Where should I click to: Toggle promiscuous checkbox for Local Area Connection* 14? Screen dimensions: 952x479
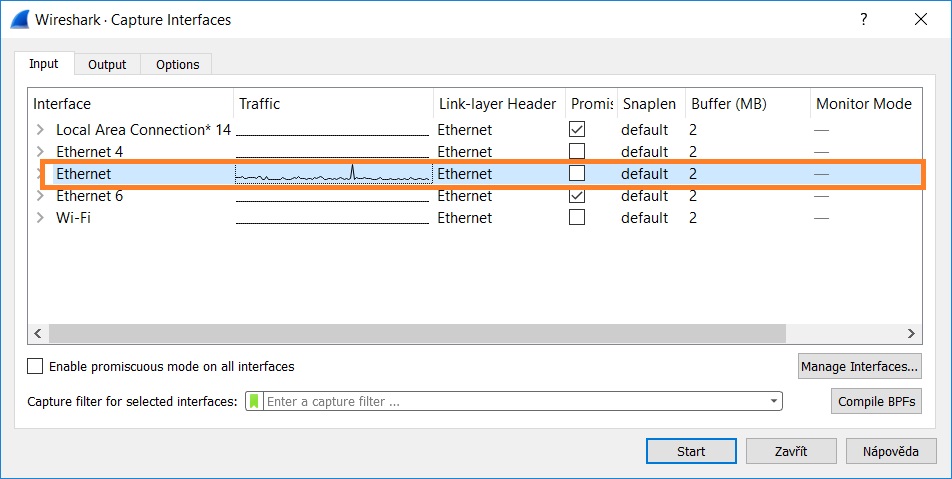[577, 129]
